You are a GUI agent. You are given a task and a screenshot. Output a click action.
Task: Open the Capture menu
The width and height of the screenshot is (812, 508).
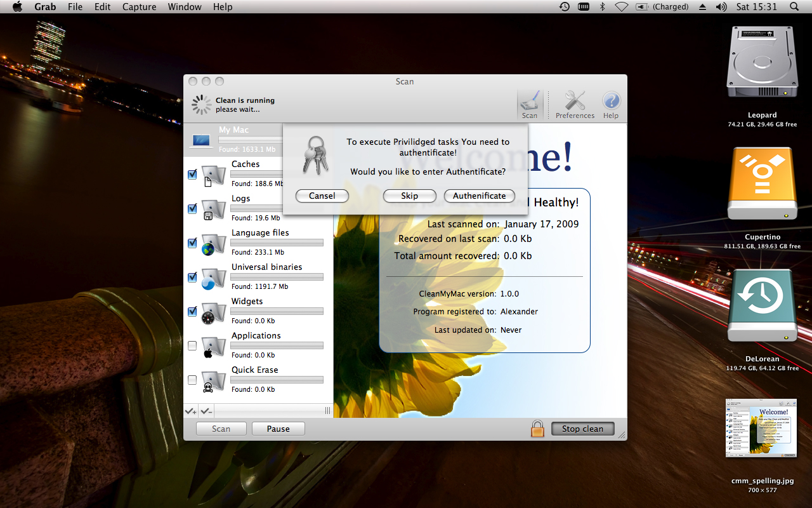[139, 7]
